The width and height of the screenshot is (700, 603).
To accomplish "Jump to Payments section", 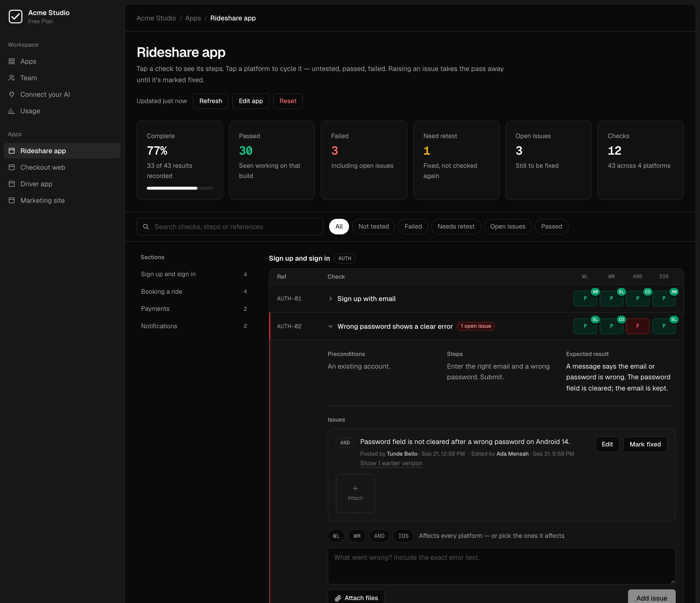I will (194, 309).
